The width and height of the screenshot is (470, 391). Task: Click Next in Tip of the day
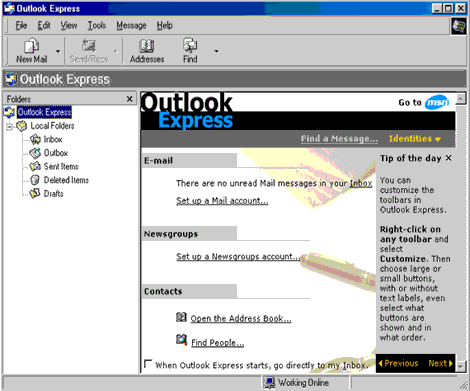click(440, 363)
